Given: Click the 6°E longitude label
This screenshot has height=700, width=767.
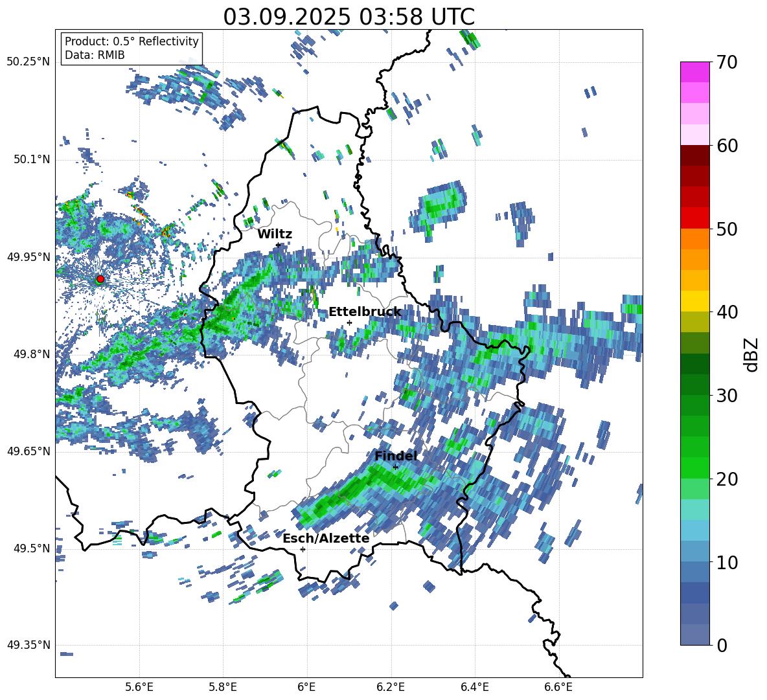Looking at the screenshot, I should click(306, 687).
